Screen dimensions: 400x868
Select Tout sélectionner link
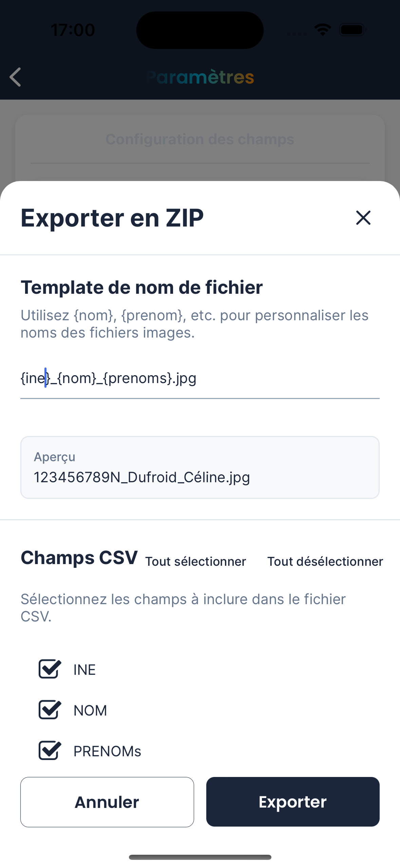tap(195, 561)
